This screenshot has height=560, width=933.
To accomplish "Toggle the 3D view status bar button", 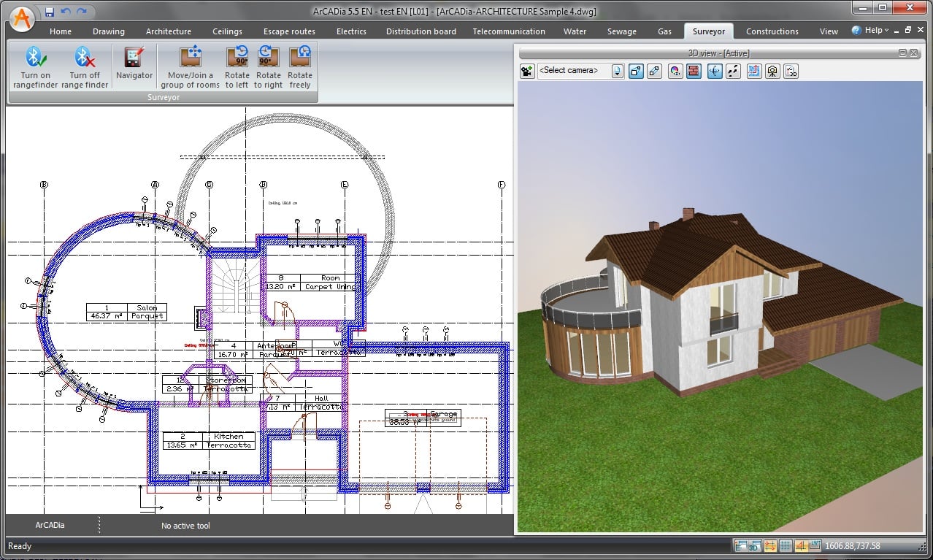I will tap(754, 546).
